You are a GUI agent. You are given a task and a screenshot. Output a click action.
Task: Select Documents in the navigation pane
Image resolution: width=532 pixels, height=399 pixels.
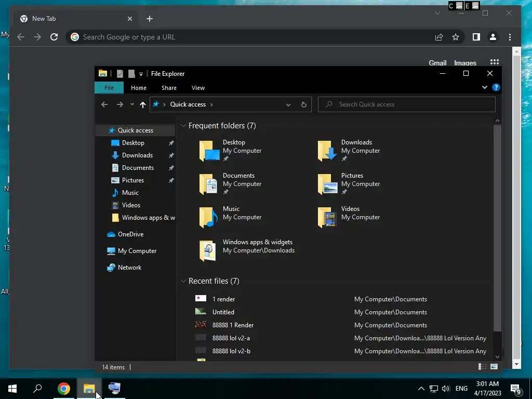coord(138,168)
